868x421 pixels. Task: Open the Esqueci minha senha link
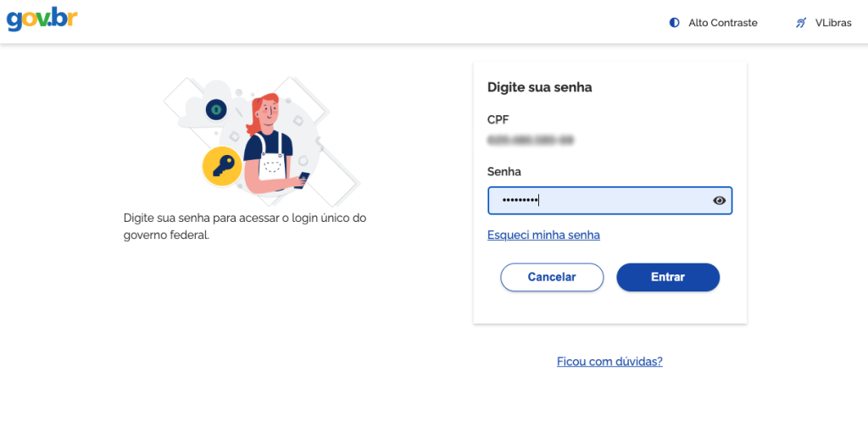click(x=543, y=235)
